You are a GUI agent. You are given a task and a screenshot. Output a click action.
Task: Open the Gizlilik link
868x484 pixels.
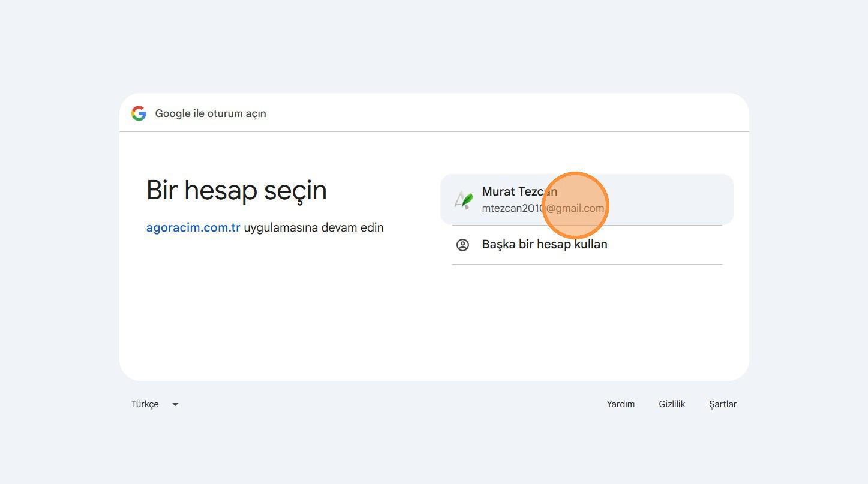[x=672, y=404]
